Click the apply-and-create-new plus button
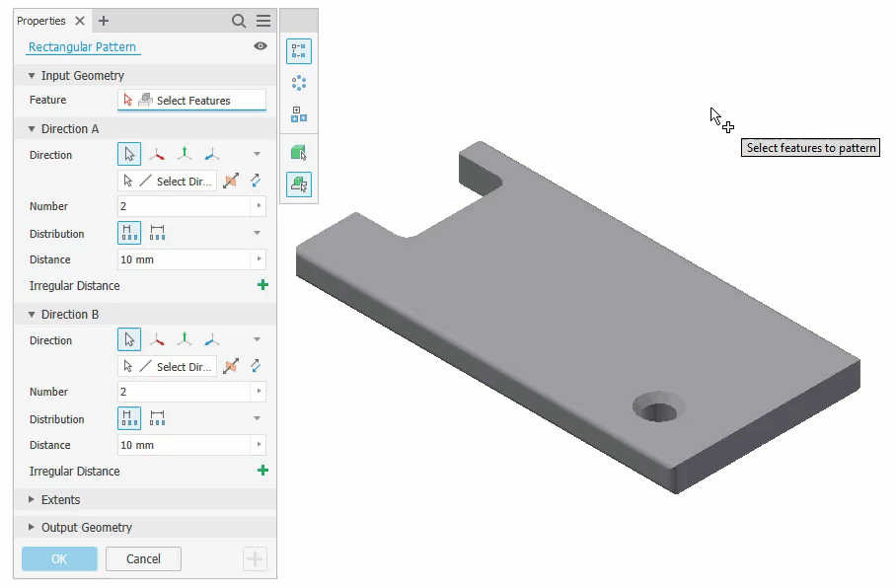The height and width of the screenshot is (588, 896). pos(255,558)
